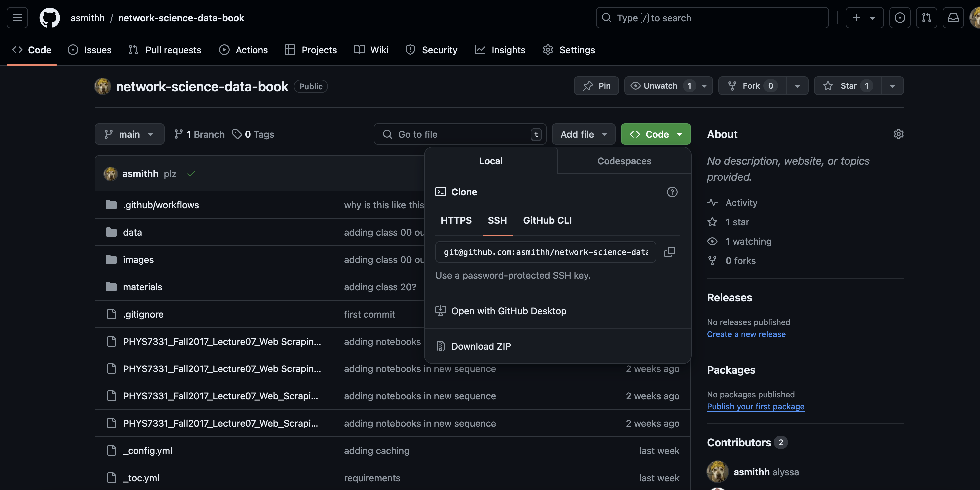Click the SSH clone URL text field

(546, 252)
